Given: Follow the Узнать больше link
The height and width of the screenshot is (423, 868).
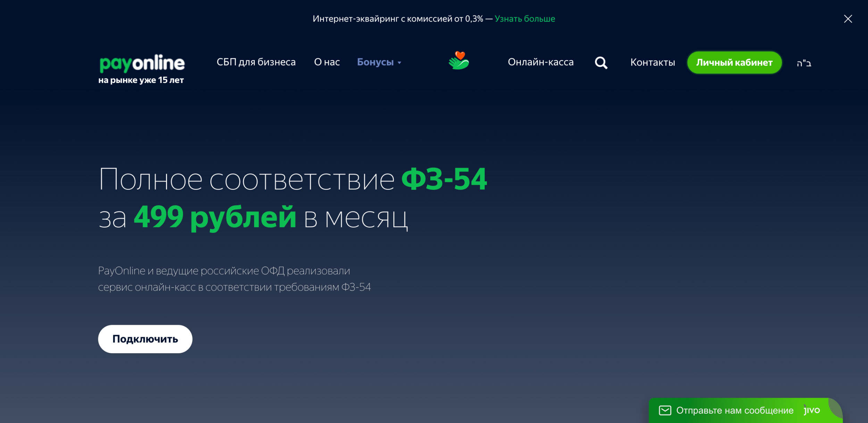Looking at the screenshot, I should pos(525,19).
